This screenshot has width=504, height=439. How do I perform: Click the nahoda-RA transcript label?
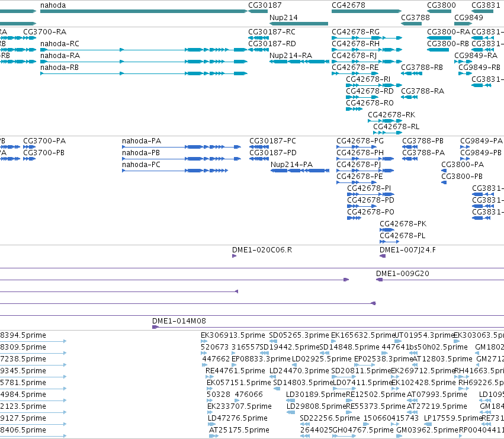click(60, 56)
